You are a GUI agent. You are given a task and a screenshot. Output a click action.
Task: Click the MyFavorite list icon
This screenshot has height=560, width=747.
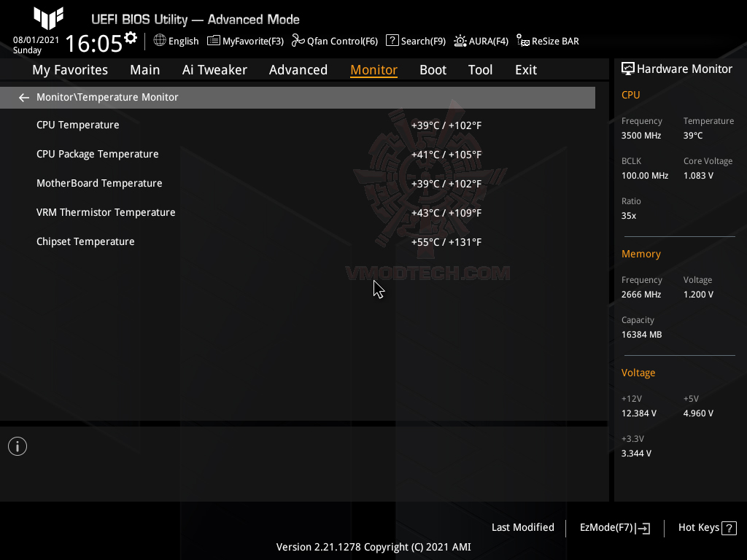point(214,41)
